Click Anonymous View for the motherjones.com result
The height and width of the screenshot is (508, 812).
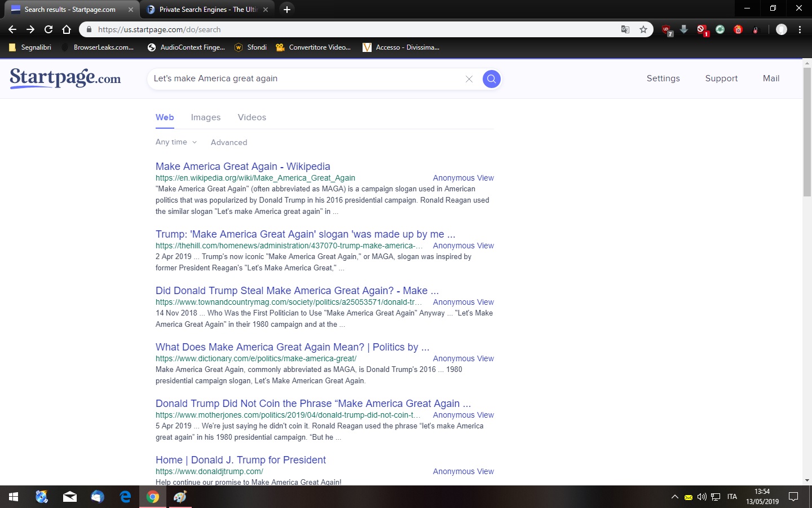pos(464,415)
